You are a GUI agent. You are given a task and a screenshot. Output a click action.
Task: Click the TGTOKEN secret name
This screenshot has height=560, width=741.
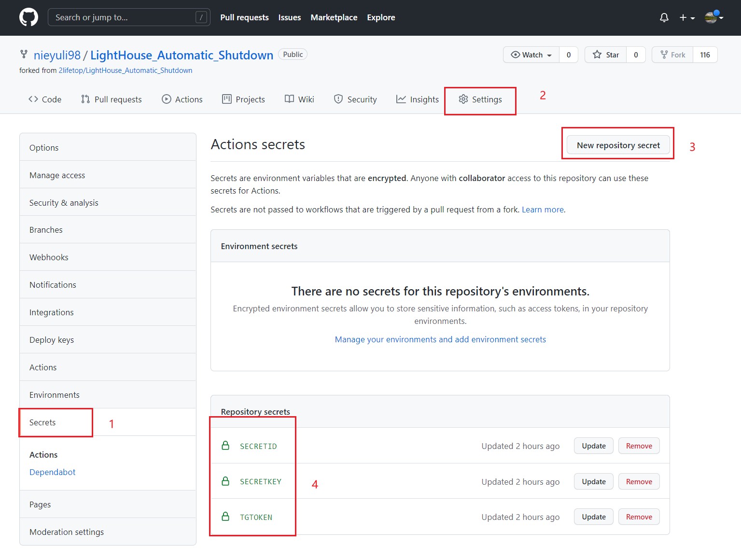tap(256, 518)
